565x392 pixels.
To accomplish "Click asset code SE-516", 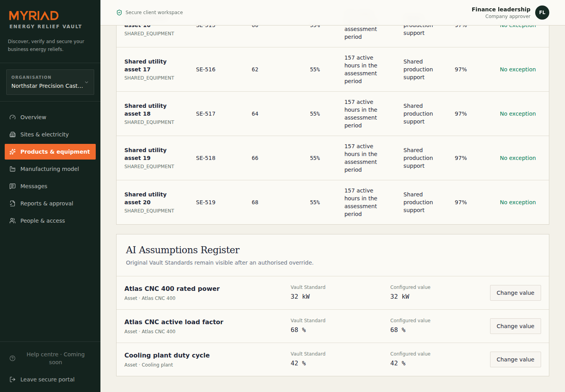I will point(206,69).
